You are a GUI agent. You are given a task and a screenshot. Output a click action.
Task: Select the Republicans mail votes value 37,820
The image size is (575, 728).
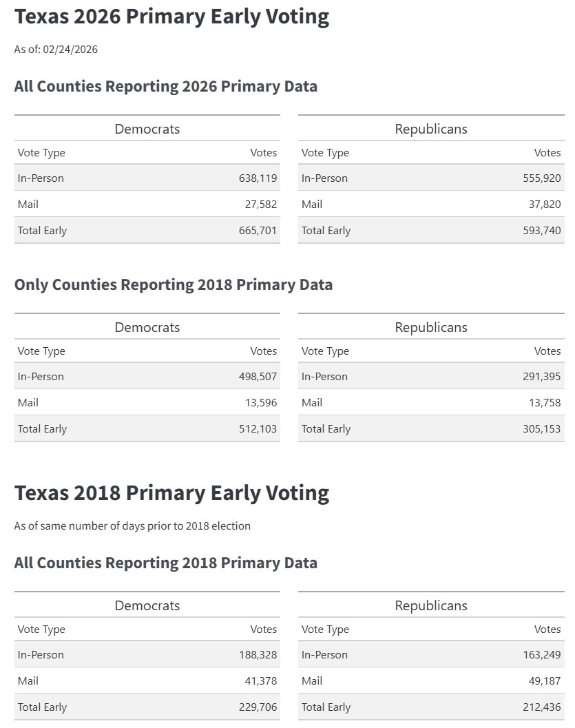click(545, 205)
